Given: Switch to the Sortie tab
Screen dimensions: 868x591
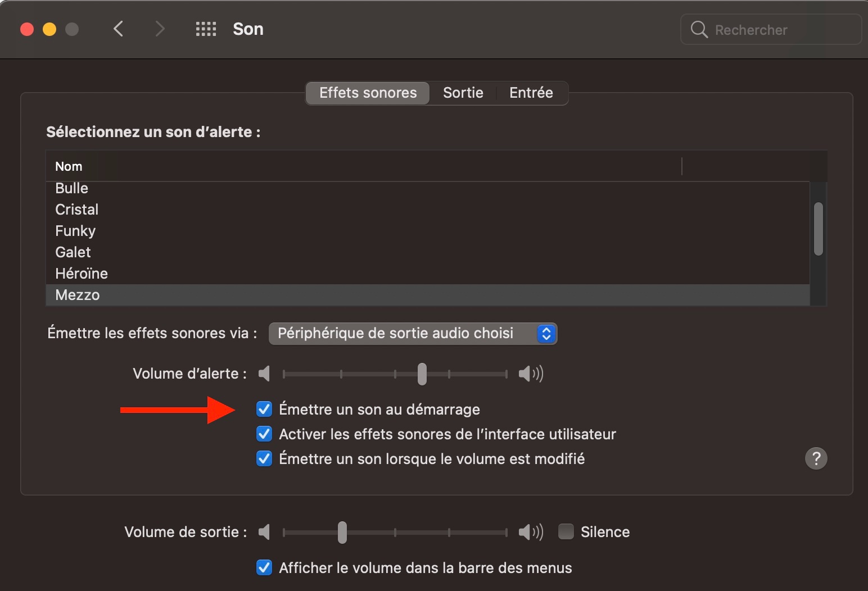Looking at the screenshot, I should [x=463, y=93].
